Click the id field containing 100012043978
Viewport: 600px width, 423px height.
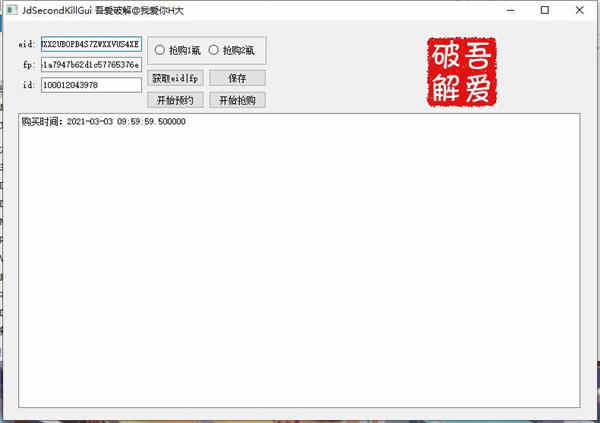(x=91, y=85)
